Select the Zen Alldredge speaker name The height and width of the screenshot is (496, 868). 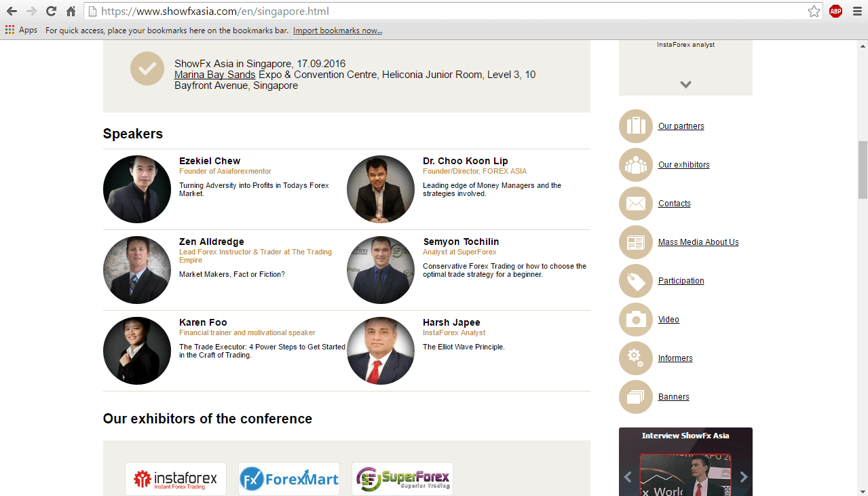click(x=212, y=242)
